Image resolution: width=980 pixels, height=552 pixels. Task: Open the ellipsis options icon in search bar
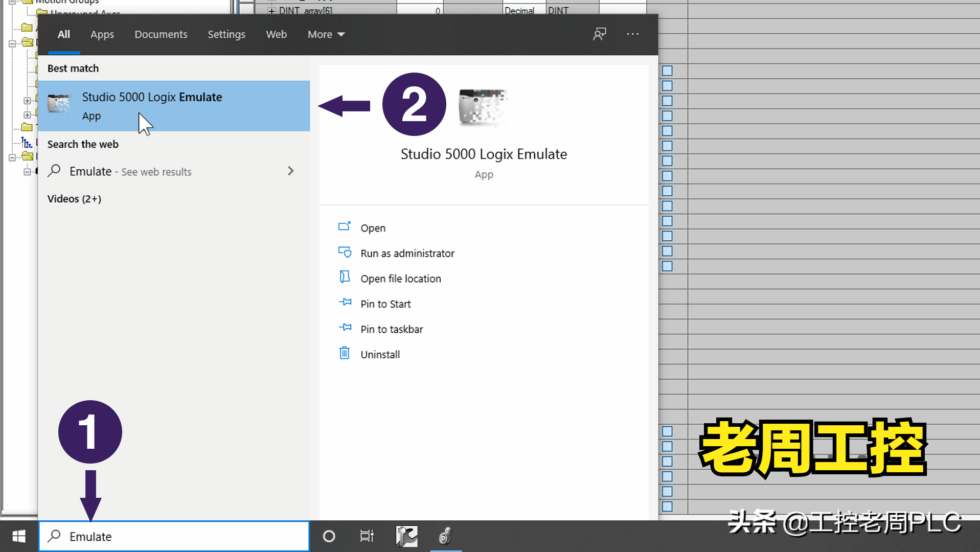(632, 34)
